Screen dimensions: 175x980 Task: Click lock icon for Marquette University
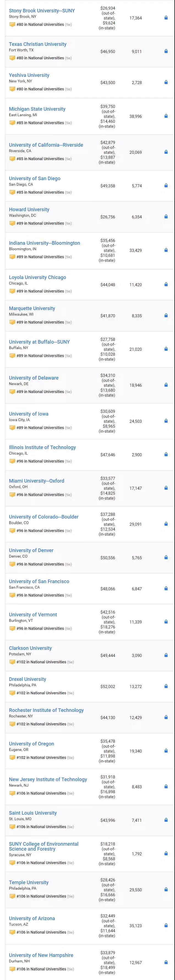[x=166, y=316]
